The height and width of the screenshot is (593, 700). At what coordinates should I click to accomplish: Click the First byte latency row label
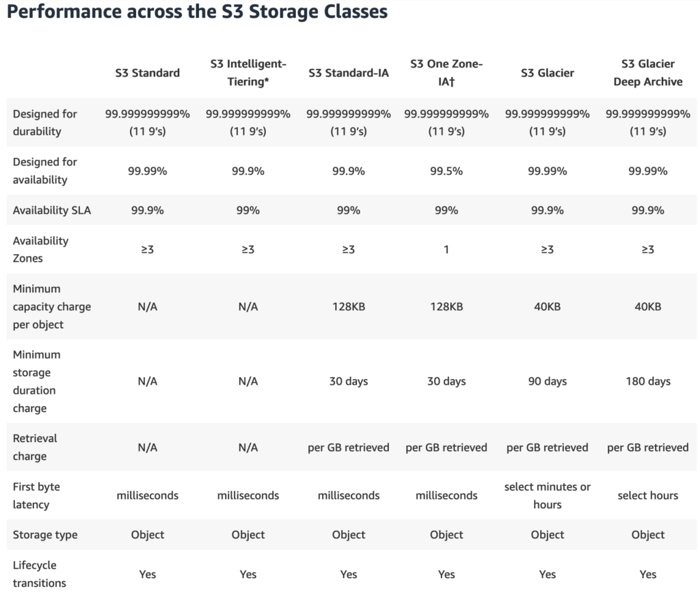click(x=37, y=495)
